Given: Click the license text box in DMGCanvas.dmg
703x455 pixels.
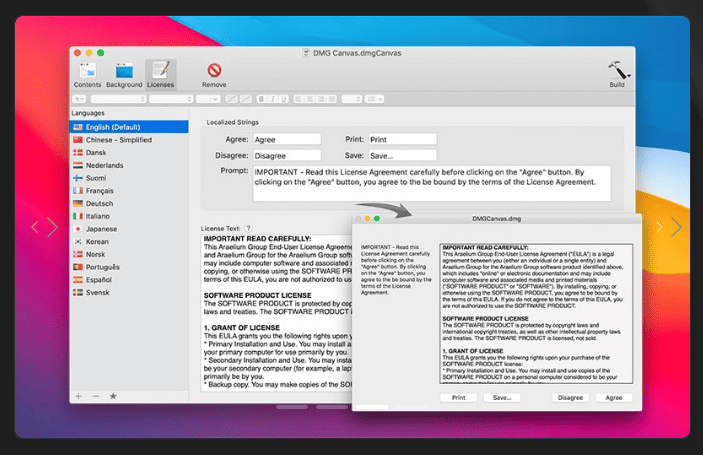Looking at the screenshot, I should [x=536, y=313].
